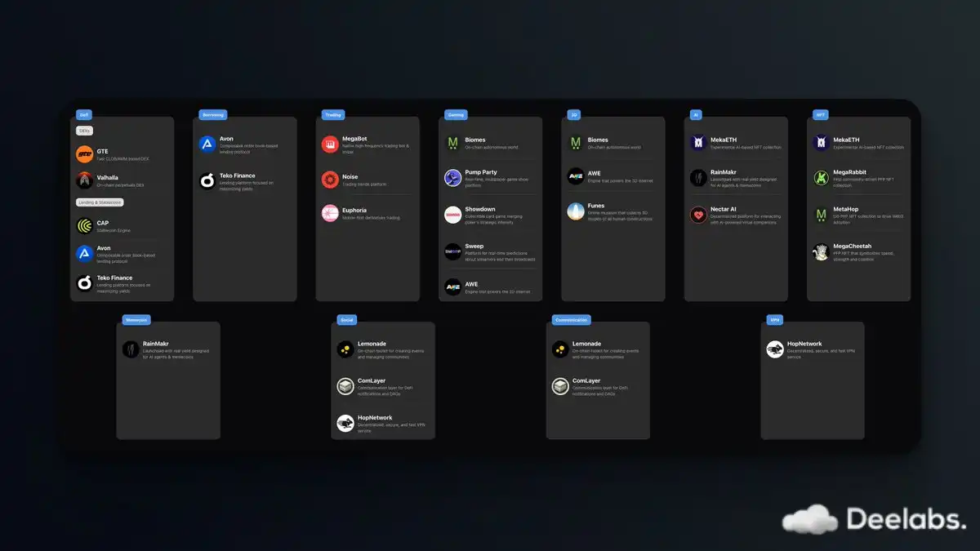This screenshot has height=551, width=980.
Task: Click the Deelabs cloud logo
Action: [x=809, y=519]
